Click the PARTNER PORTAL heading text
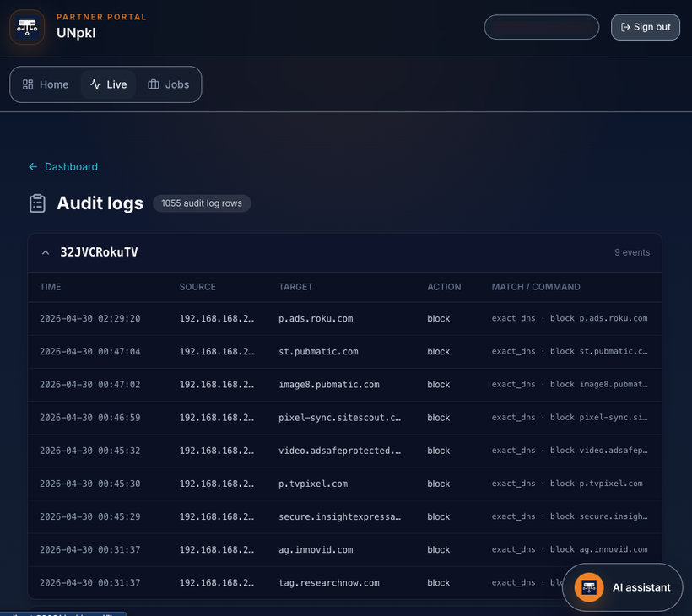Viewport: 692px width, 616px height. click(x=101, y=17)
